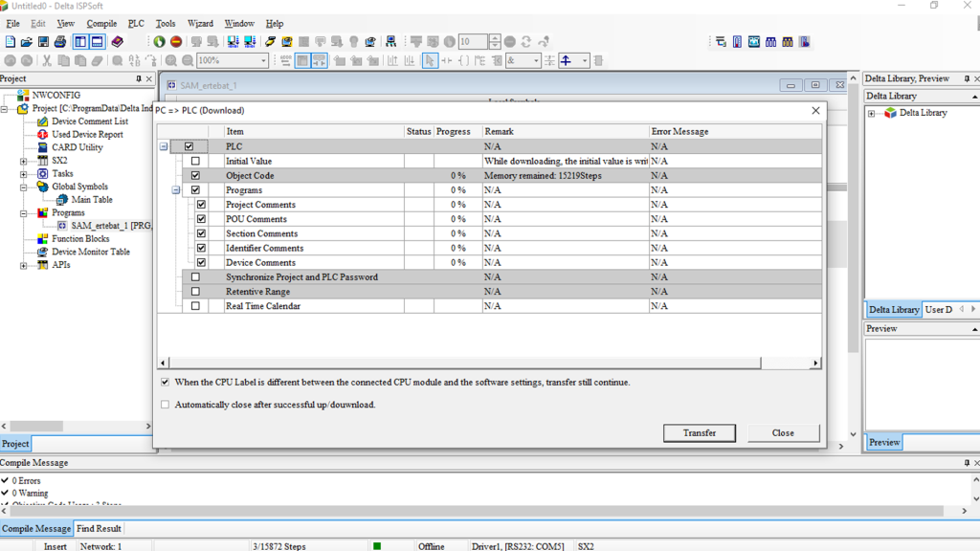Open Device Monitor Table in tree

tap(91, 252)
